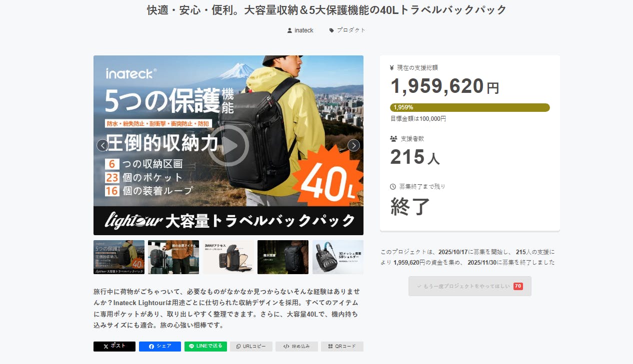The width and height of the screenshot is (633, 364).
Task: Share the project on X via ポスト
Action: (x=114, y=347)
